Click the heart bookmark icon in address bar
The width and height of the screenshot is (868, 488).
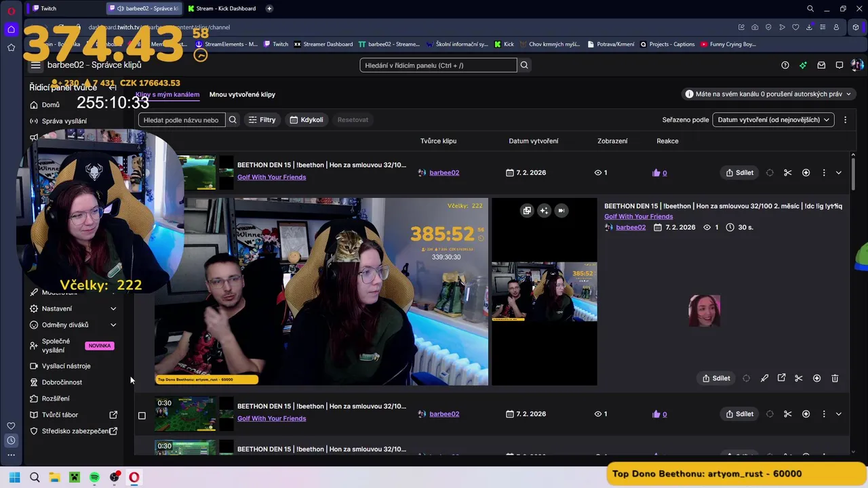[795, 27]
